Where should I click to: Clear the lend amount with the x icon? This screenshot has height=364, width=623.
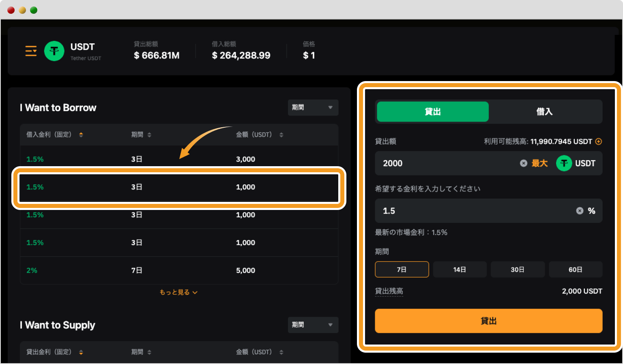(x=524, y=163)
